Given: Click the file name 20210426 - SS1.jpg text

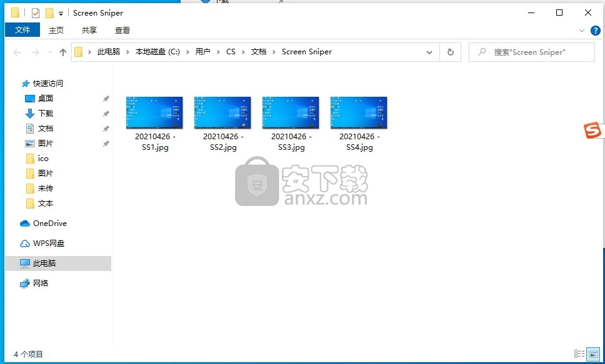Looking at the screenshot, I should click(155, 142).
